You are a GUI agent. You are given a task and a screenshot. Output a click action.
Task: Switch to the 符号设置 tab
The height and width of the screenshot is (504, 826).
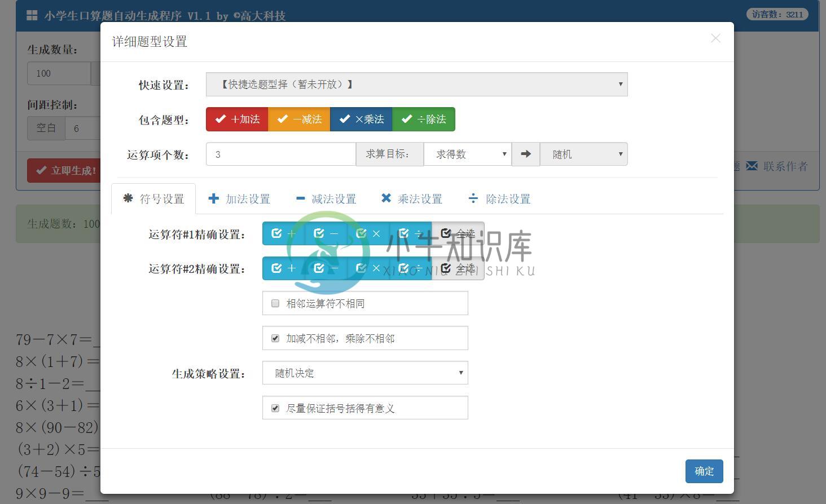point(153,199)
